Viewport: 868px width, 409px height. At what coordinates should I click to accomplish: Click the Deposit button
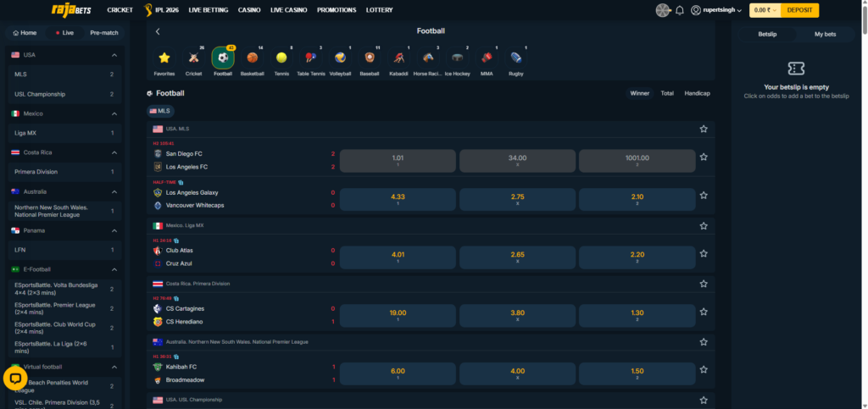(799, 10)
